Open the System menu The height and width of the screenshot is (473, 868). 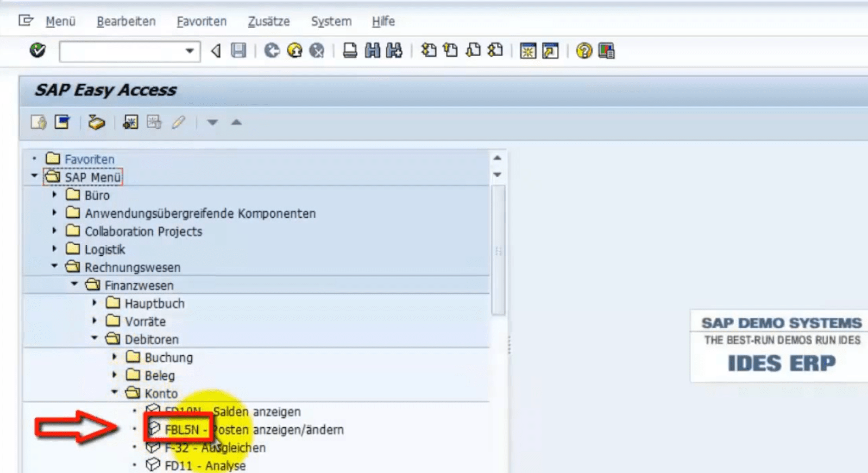point(331,21)
